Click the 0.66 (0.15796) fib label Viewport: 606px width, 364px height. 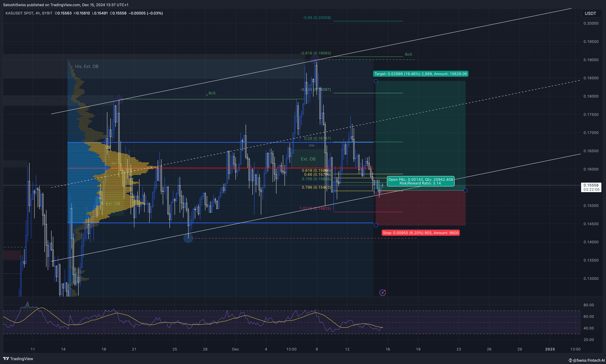318,175
